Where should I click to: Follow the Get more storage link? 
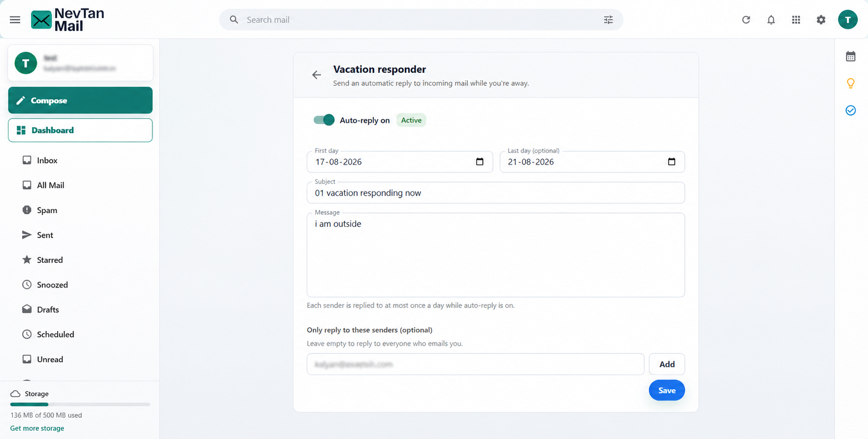(x=37, y=428)
